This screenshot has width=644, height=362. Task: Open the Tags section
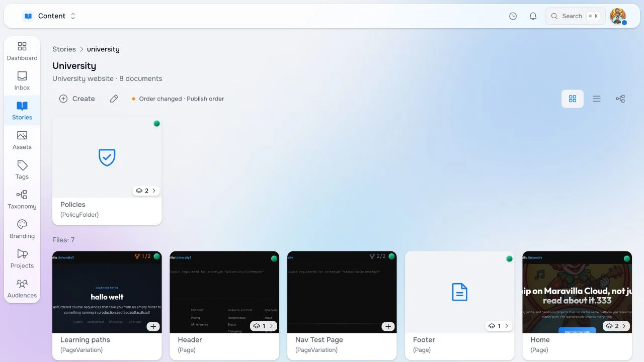coord(22,170)
